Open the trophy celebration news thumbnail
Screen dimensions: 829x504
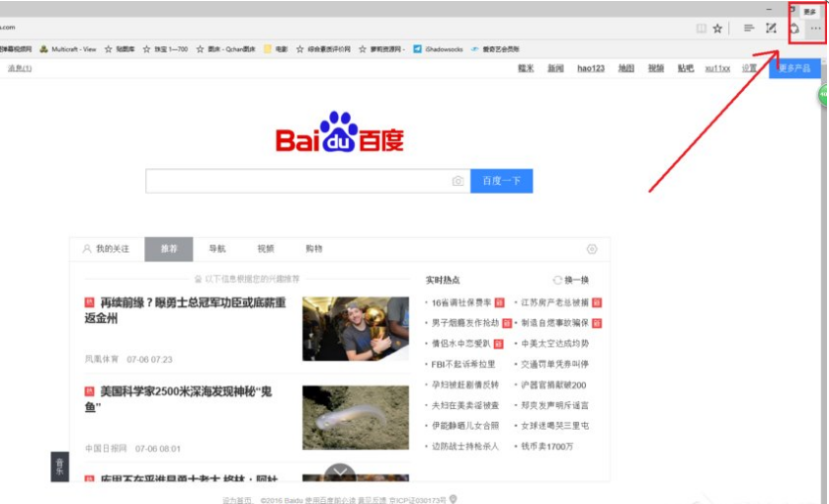click(x=356, y=328)
